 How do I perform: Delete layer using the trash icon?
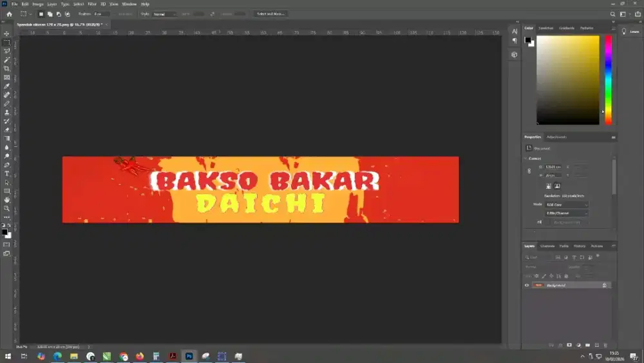point(605,346)
